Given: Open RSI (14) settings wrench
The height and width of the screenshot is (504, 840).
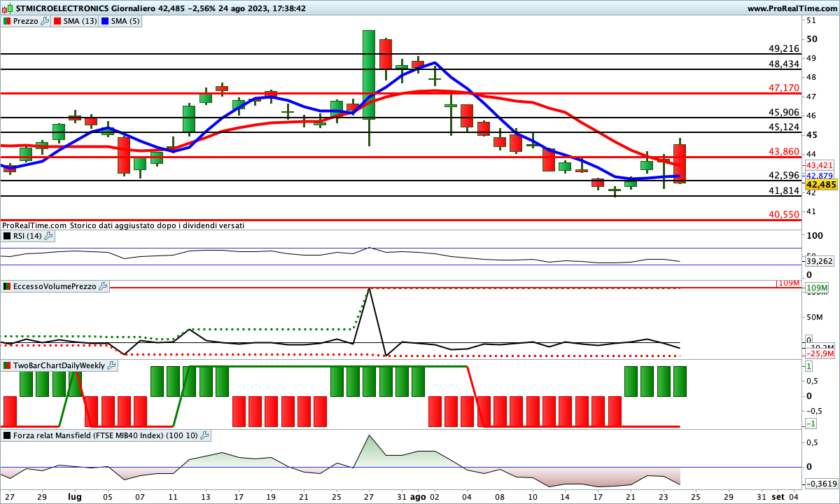Looking at the screenshot, I should tap(48, 236).
